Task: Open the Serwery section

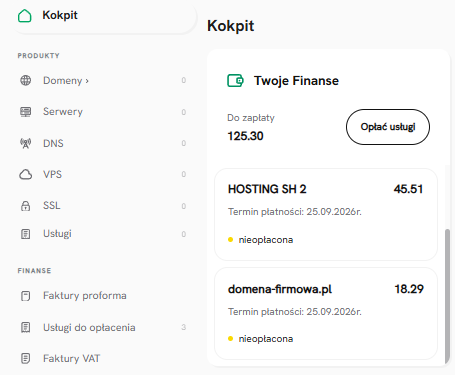Action: pos(63,111)
